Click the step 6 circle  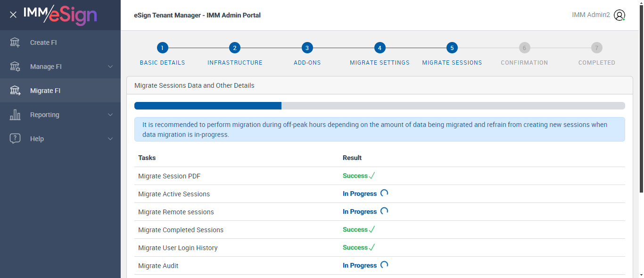524,48
